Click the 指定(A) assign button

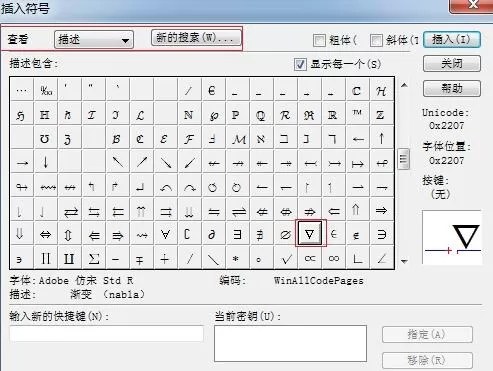[x=427, y=334]
